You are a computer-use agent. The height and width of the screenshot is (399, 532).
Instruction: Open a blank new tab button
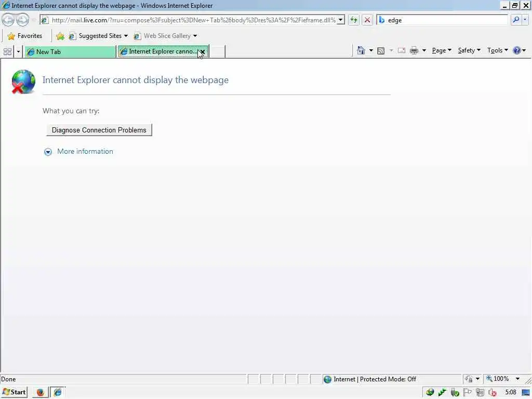pos(217,51)
